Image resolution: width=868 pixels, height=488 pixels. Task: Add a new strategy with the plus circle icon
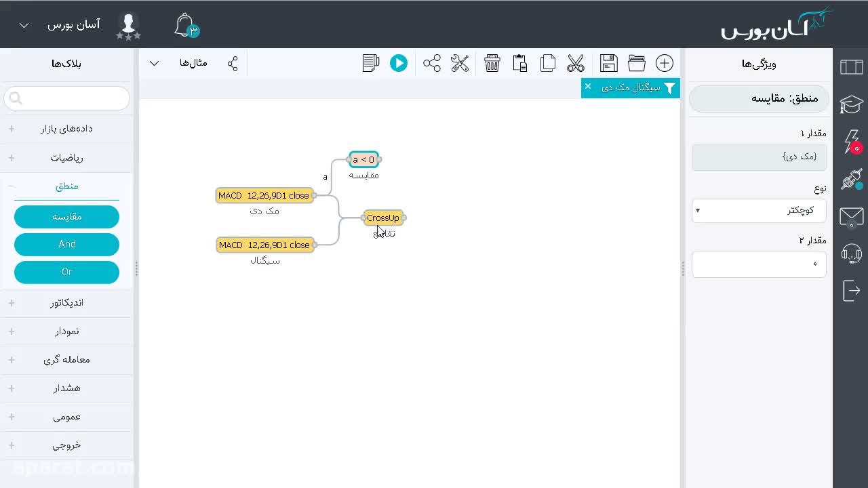[665, 63]
